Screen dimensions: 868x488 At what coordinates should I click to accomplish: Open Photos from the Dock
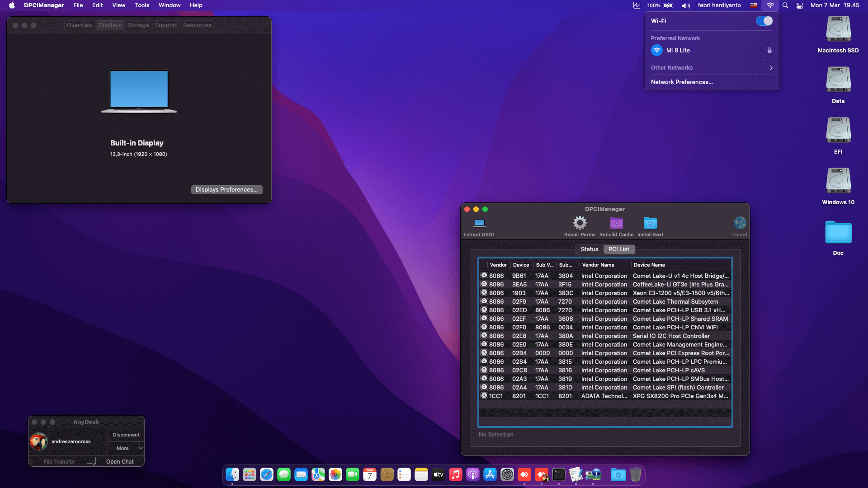[x=335, y=474]
